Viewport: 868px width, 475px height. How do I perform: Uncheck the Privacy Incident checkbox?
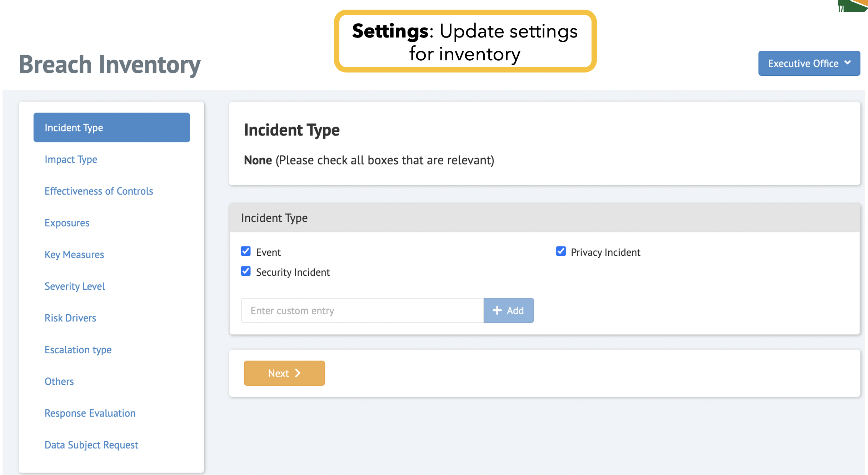(561, 251)
